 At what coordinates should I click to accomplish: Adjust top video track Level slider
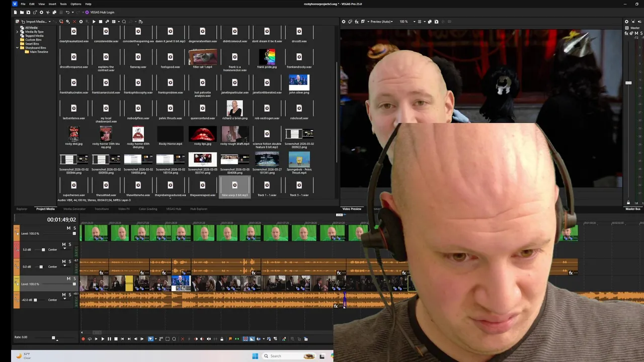click(74, 234)
